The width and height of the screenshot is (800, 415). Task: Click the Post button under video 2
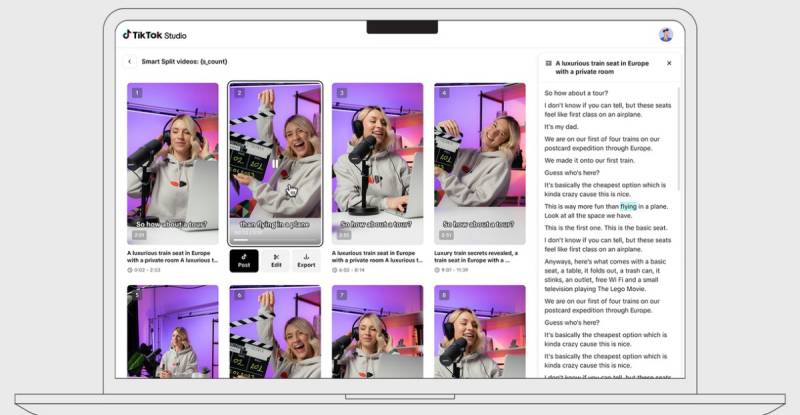pyautogui.click(x=244, y=261)
